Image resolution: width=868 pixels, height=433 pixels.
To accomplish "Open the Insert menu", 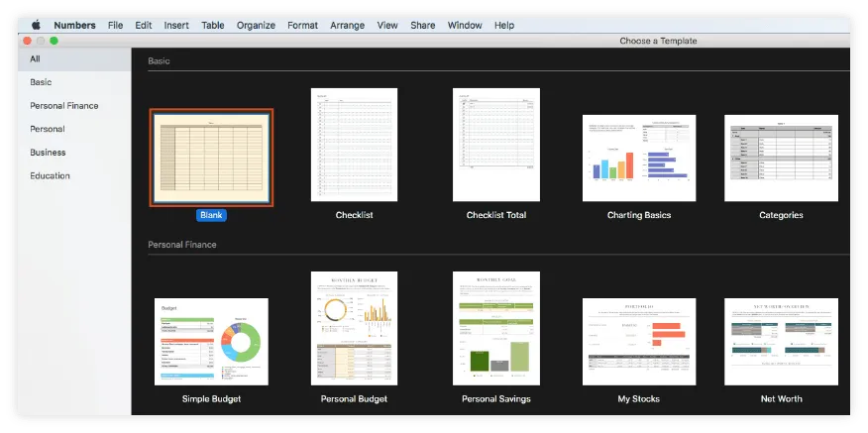I will click(176, 25).
